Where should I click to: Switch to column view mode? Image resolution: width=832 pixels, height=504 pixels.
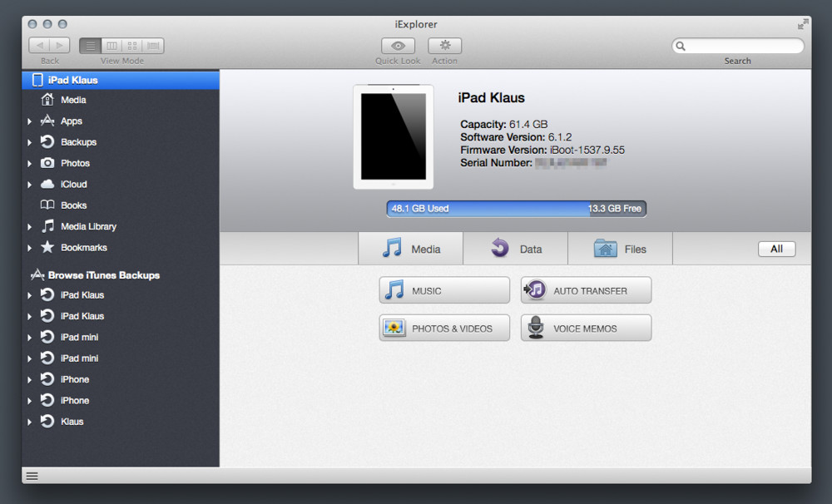click(x=111, y=46)
